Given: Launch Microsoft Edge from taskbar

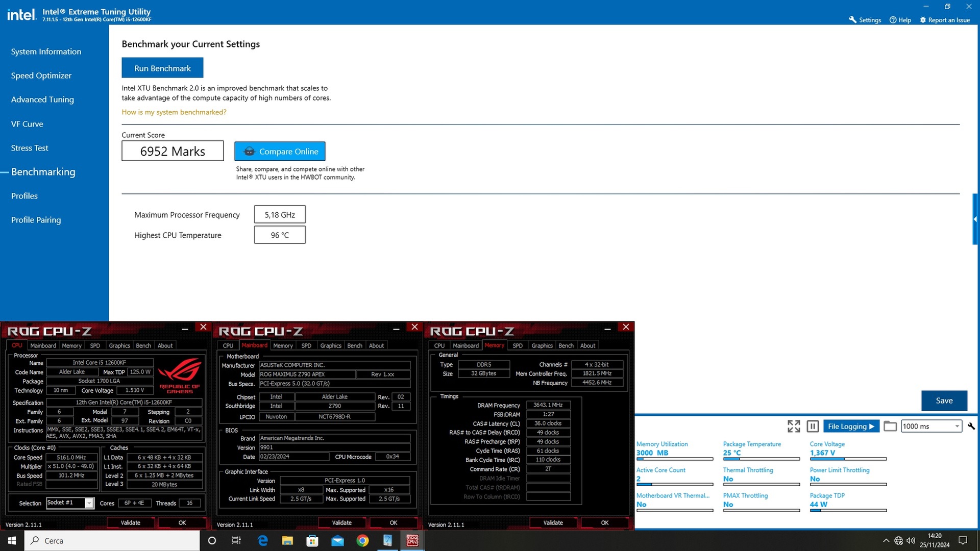Looking at the screenshot, I should click(263, 540).
